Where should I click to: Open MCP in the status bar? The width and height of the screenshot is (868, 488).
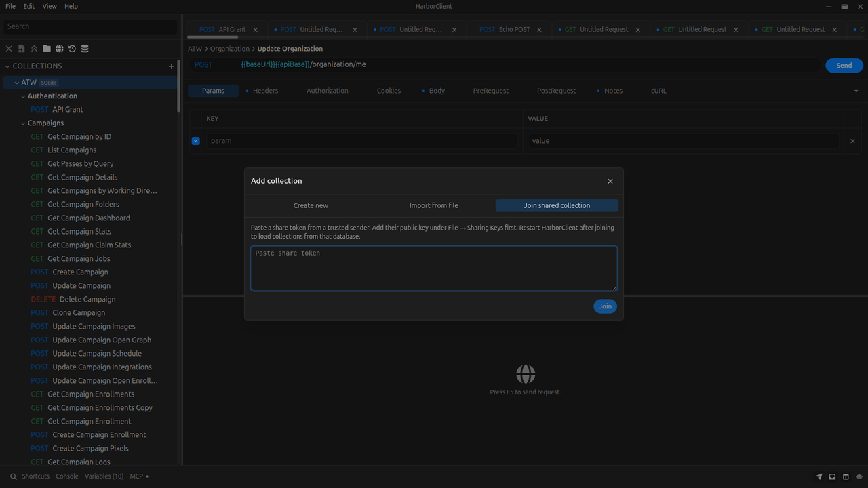[139, 476]
